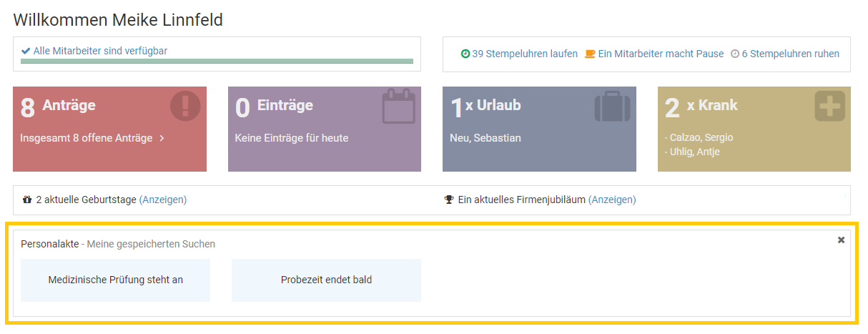
Task: Click the gift icon beside Geburtstage
Action: (x=27, y=200)
